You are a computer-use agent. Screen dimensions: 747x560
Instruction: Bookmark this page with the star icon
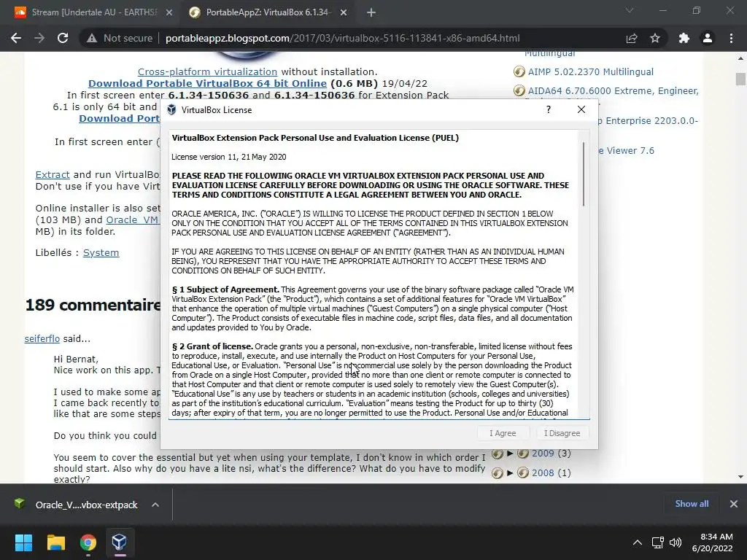pyautogui.click(x=655, y=38)
